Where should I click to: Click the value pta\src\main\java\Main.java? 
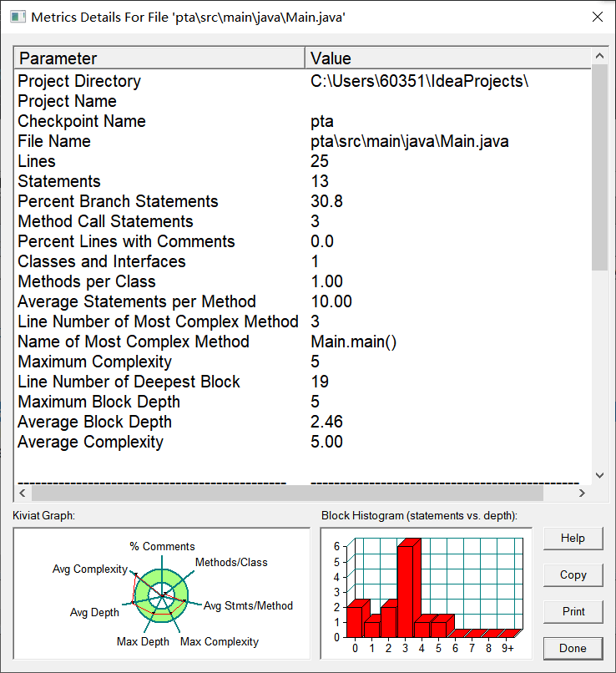coord(410,141)
